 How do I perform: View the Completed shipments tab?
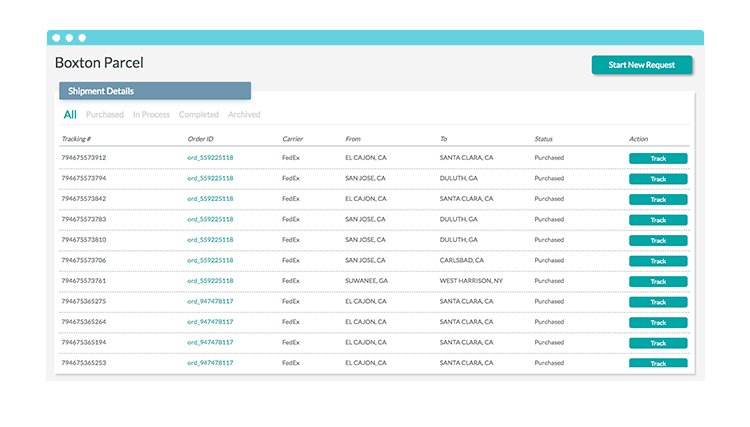199,114
